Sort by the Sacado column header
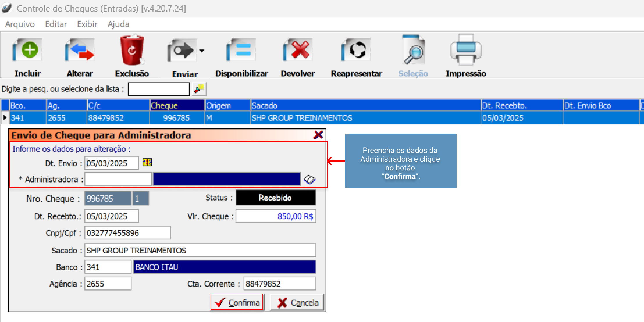 coord(365,105)
